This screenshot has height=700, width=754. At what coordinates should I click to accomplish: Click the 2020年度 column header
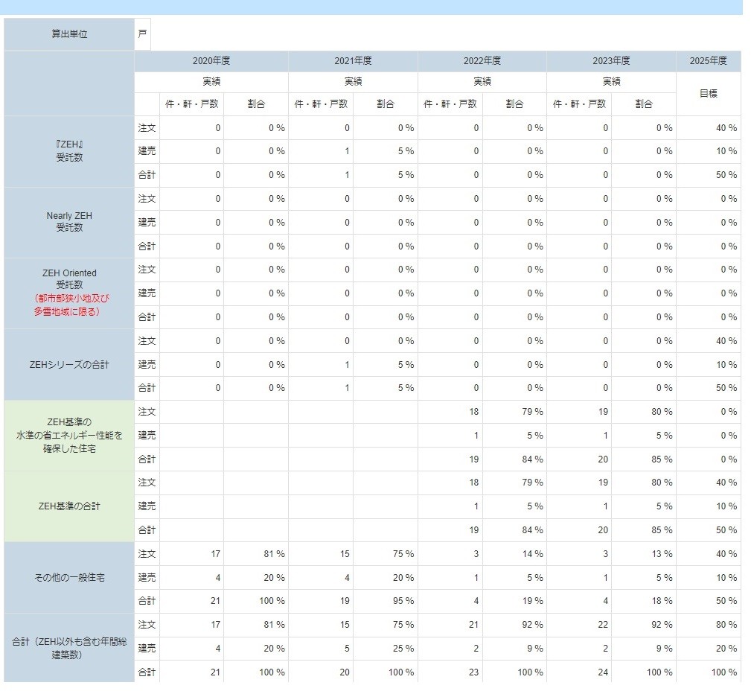tap(211, 61)
